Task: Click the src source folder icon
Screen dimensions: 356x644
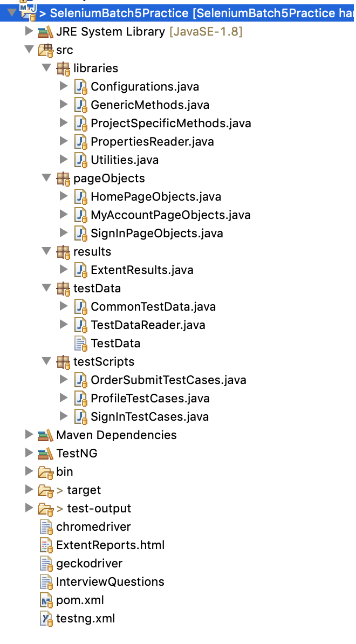Action: (45, 50)
